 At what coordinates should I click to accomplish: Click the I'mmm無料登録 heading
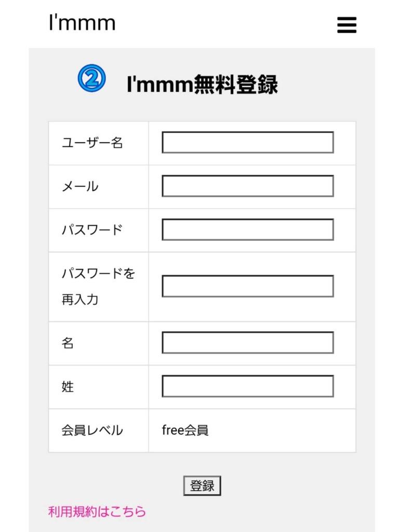202,84
